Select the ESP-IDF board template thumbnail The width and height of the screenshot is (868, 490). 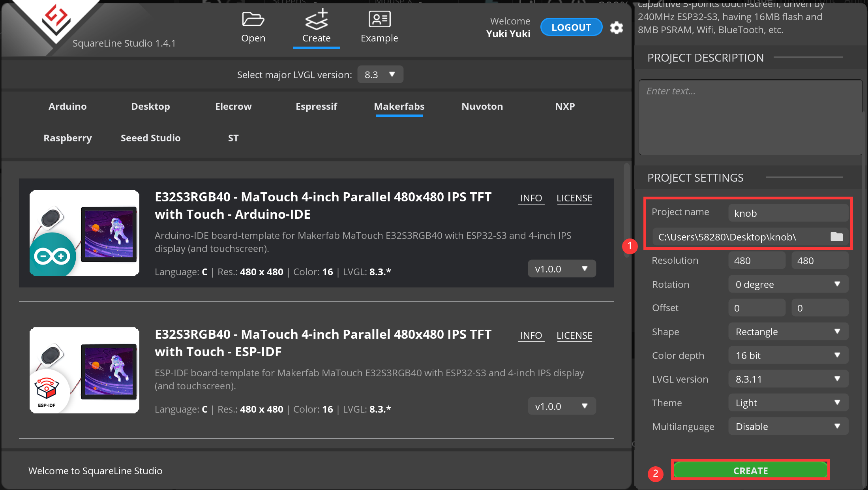(x=84, y=370)
